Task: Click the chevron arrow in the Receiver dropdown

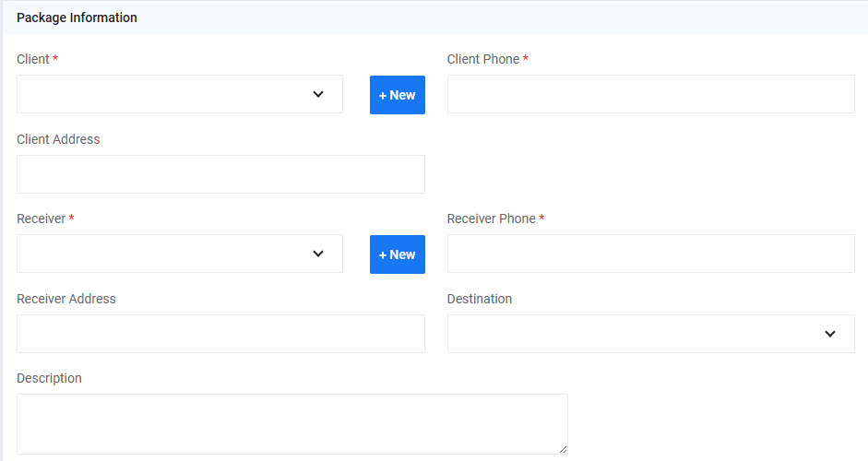Action: tap(318, 254)
